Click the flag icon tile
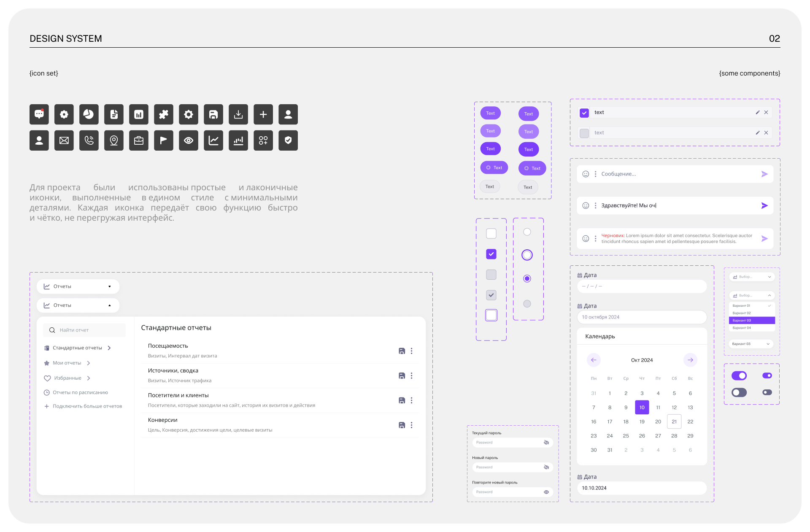810x532 pixels. click(164, 140)
